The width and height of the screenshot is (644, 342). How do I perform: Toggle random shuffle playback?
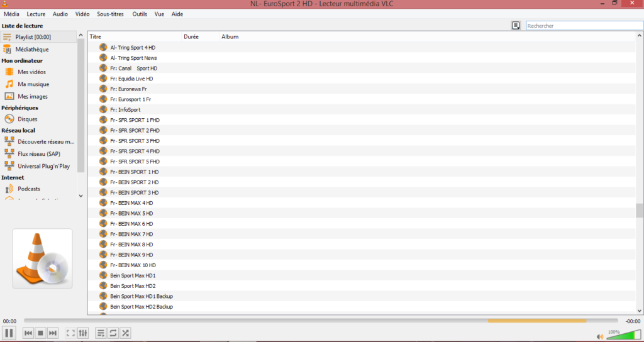[x=126, y=333]
